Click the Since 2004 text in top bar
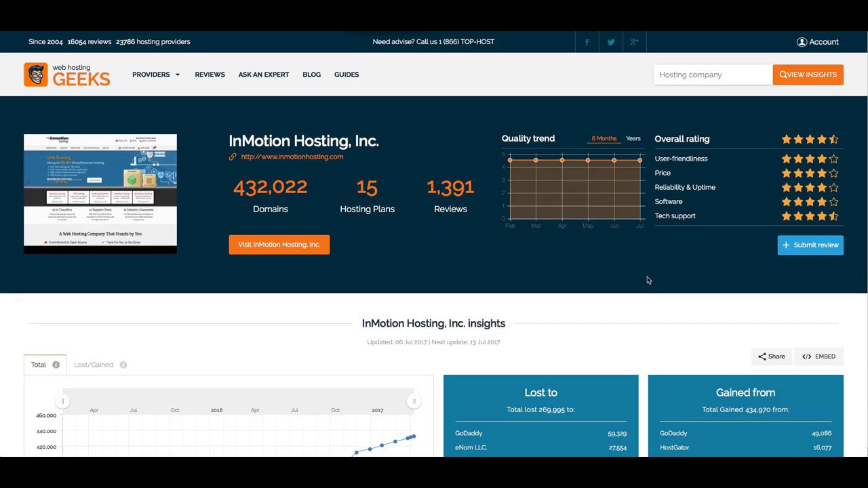The image size is (868, 488). pyautogui.click(x=45, y=42)
